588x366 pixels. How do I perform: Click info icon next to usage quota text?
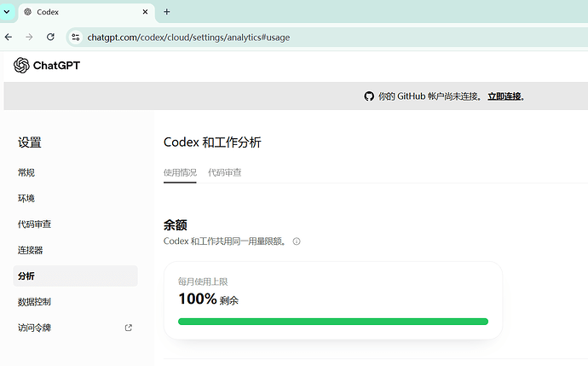coord(297,241)
